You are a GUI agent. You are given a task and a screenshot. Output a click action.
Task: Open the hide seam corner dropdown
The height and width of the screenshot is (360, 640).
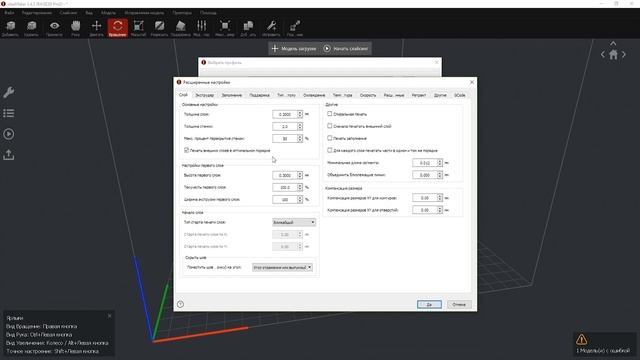pyautogui.click(x=282, y=267)
